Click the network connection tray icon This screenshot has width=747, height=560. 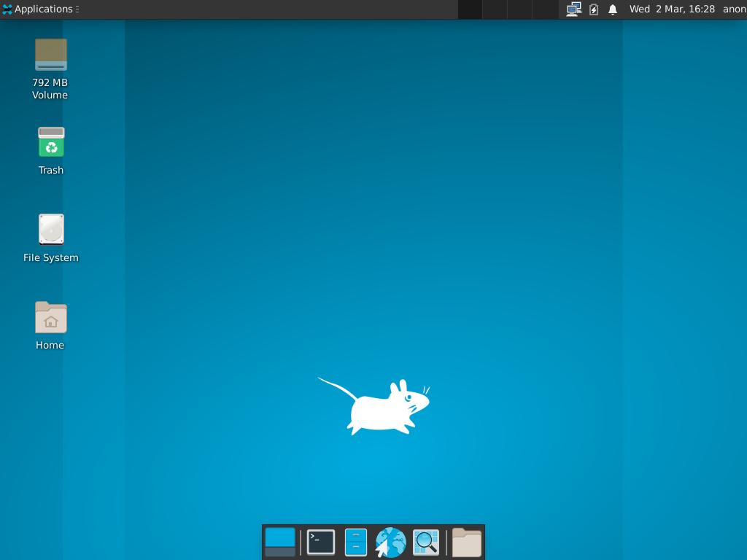pyautogui.click(x=573, y=9)
